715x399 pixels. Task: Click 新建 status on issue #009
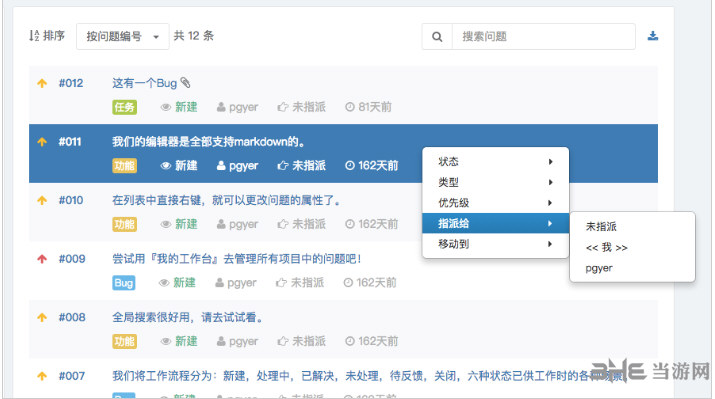[184, 283]
